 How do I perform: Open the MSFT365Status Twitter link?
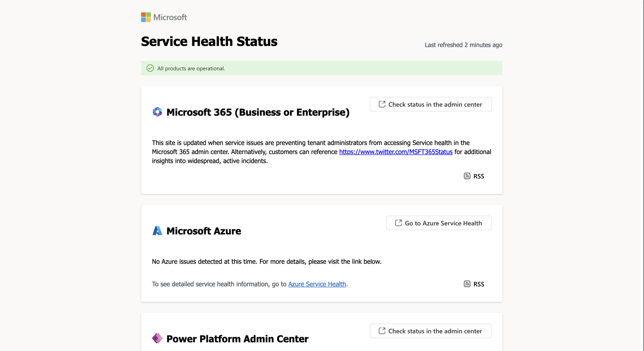click(396, 152)
